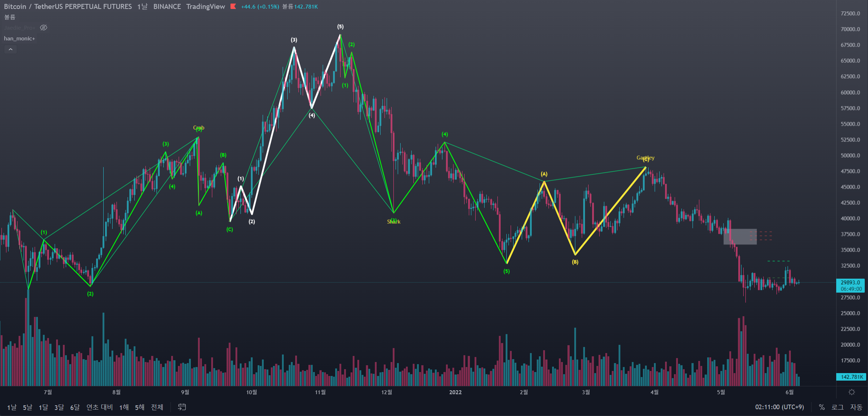Open chart settings gear icon bottom right
The image size is (868, 416).
click(852, 392)
